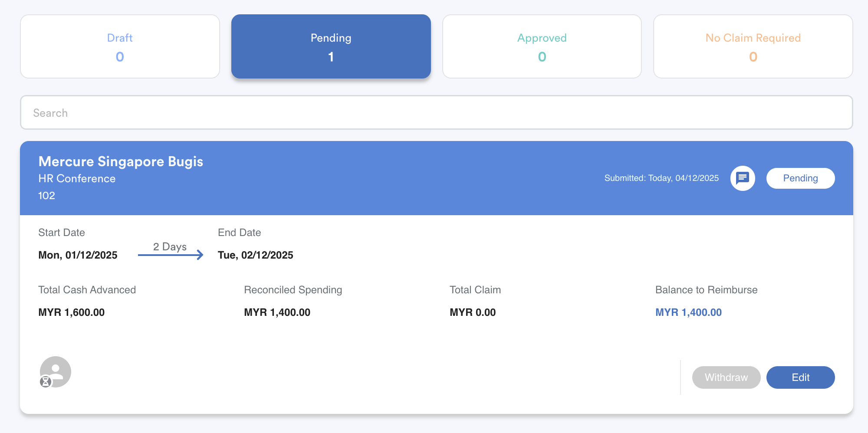The image size is (868, 433).
Task: Withdraw the submitted claim
Action: coord(726,377)
